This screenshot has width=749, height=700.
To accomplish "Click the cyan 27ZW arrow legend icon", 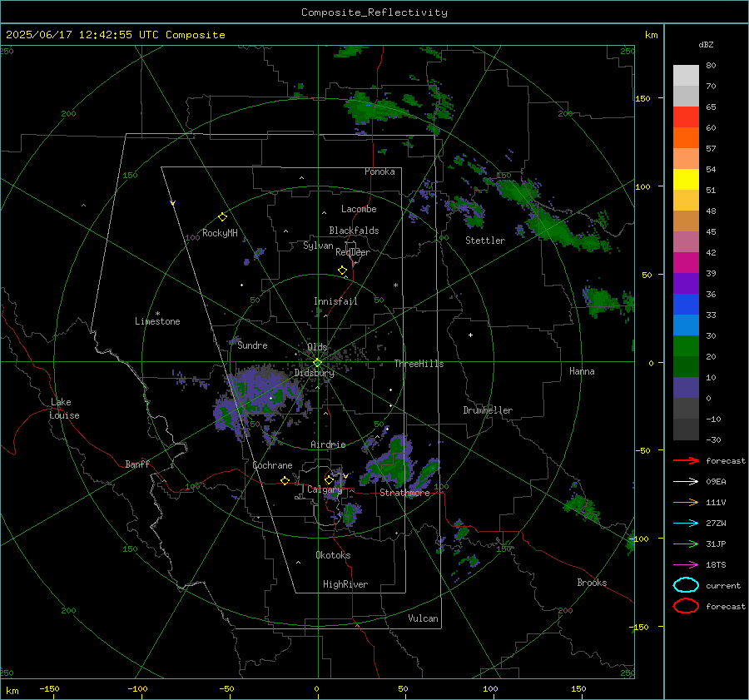I will pos(686,524).
